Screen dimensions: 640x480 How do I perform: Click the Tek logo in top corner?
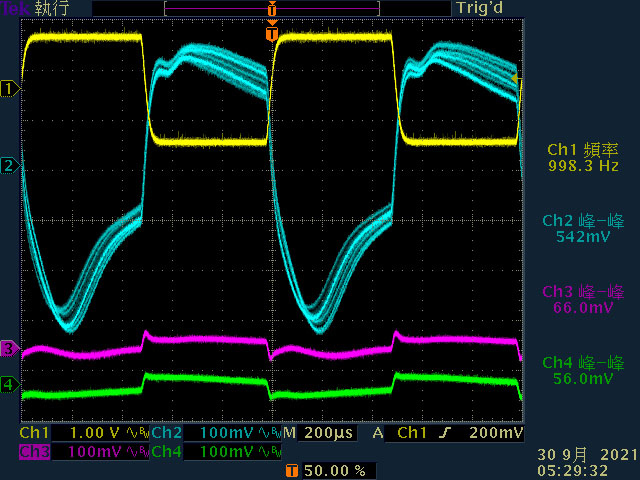coord(15,8)
